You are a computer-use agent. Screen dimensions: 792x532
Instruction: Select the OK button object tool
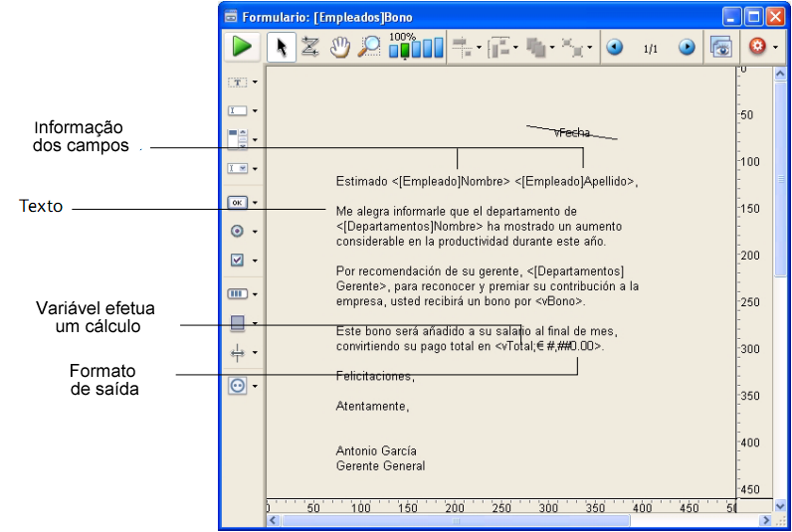(x=237, y=202)
